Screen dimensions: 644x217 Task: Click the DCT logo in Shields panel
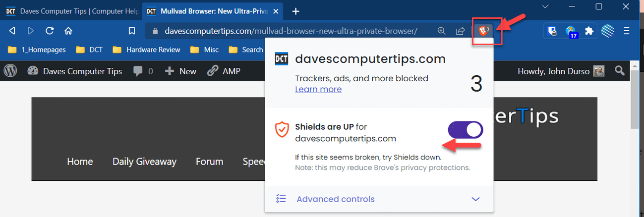[282, 59]
